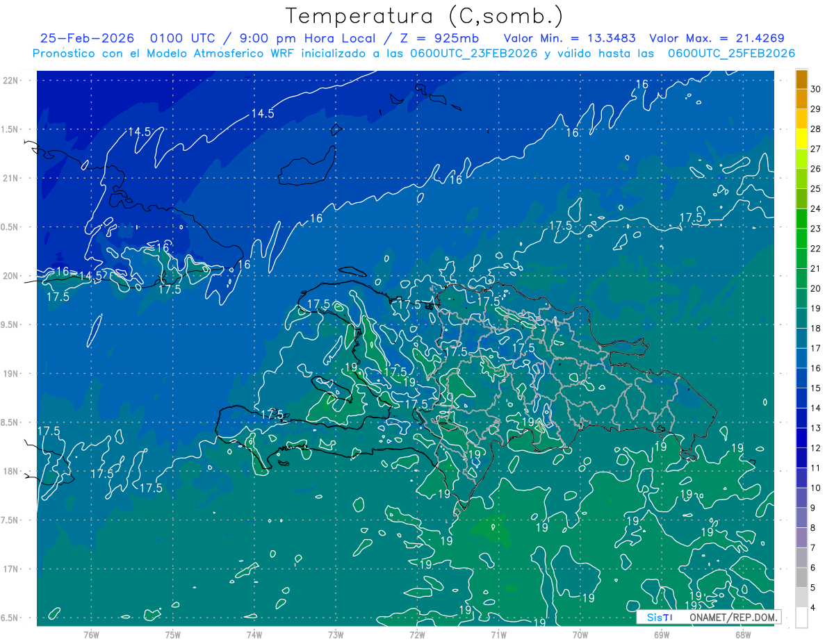834x644 pixels.
Task: Click the latitude label '18N'
Action: click(x=11, y=471)
